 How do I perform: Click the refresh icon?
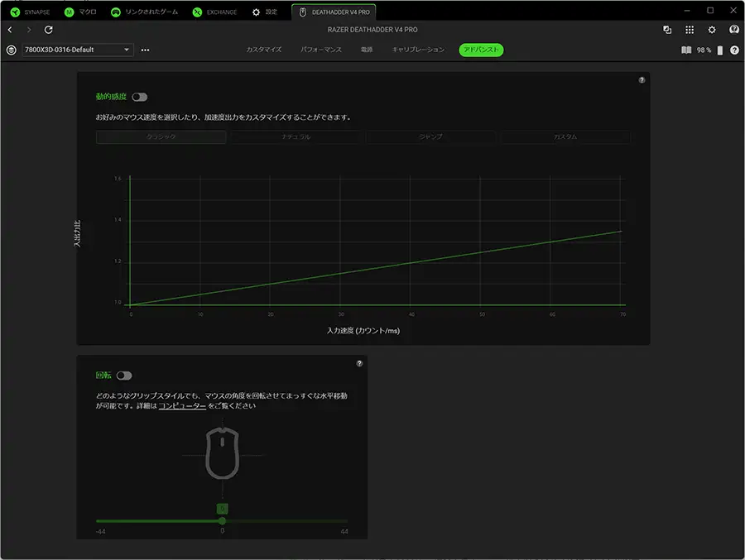point(49,30)
